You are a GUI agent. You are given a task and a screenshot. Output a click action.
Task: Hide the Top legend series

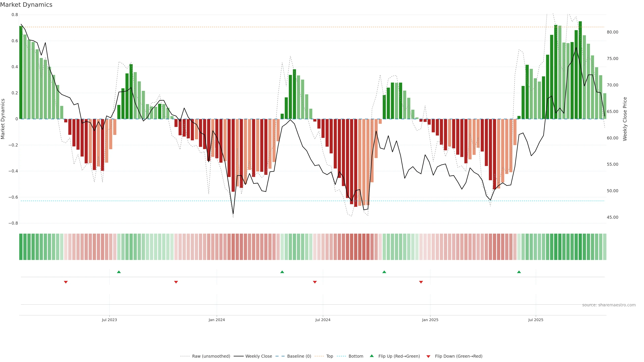(x=330, y=356)
